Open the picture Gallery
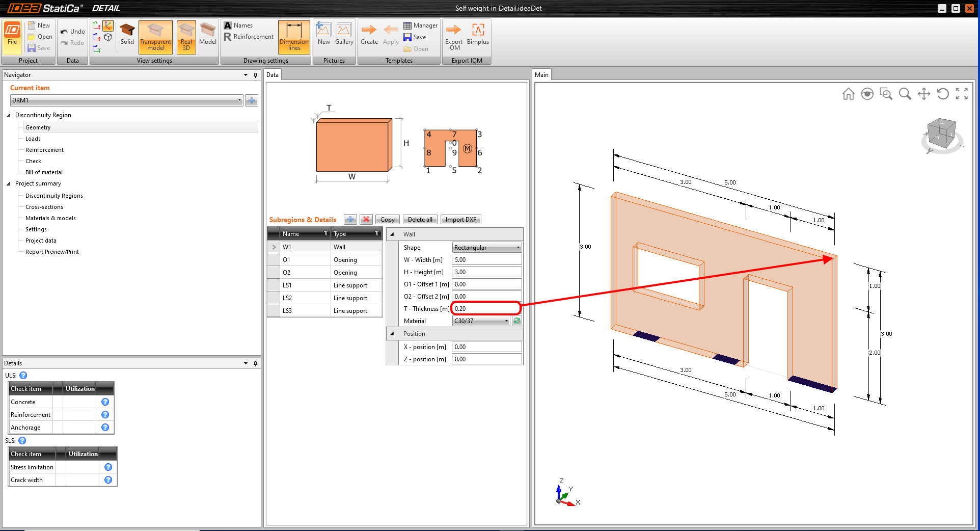This screenshot has width=980, height=531. click(x=344, y=36)
